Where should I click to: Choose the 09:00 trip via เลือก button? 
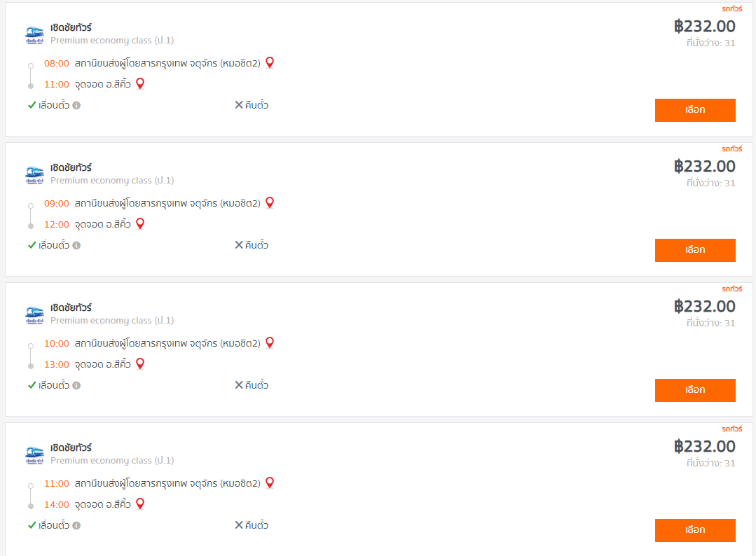click(695, 251)
